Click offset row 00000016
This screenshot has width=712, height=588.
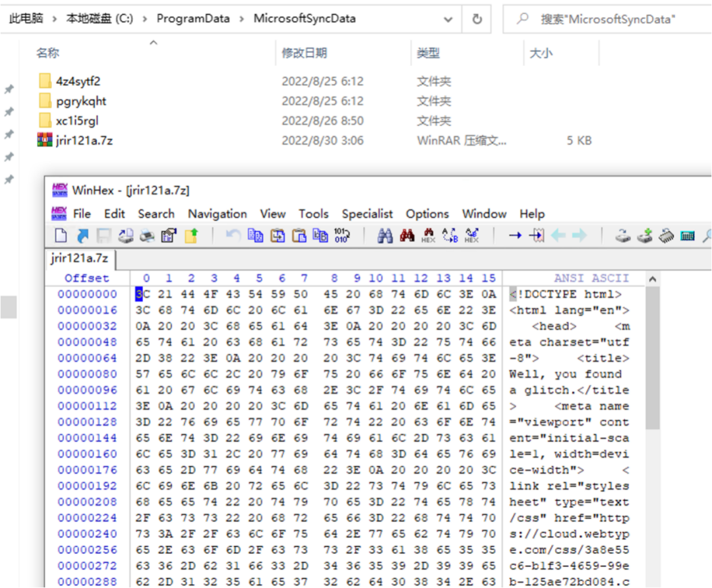pyautogui.click(x=87, y=310)
